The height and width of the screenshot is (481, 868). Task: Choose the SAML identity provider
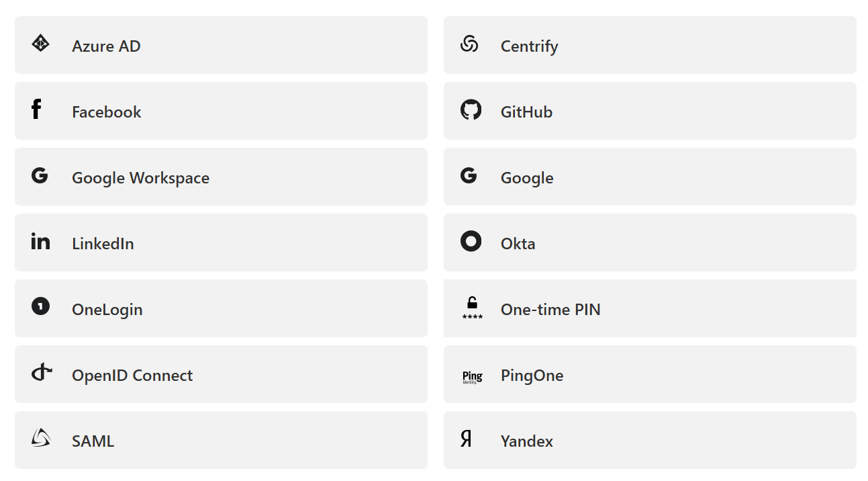tap(221, 441)
